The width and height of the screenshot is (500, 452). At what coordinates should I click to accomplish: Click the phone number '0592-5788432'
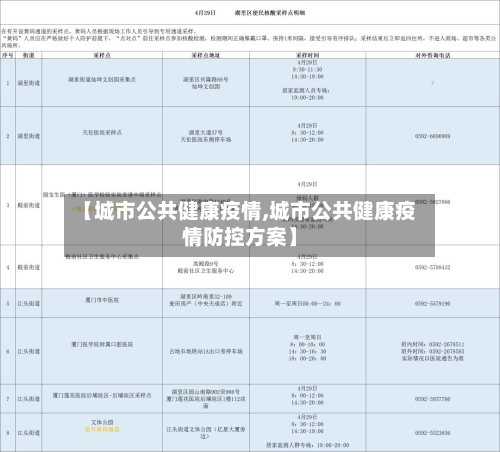point(432,267)
